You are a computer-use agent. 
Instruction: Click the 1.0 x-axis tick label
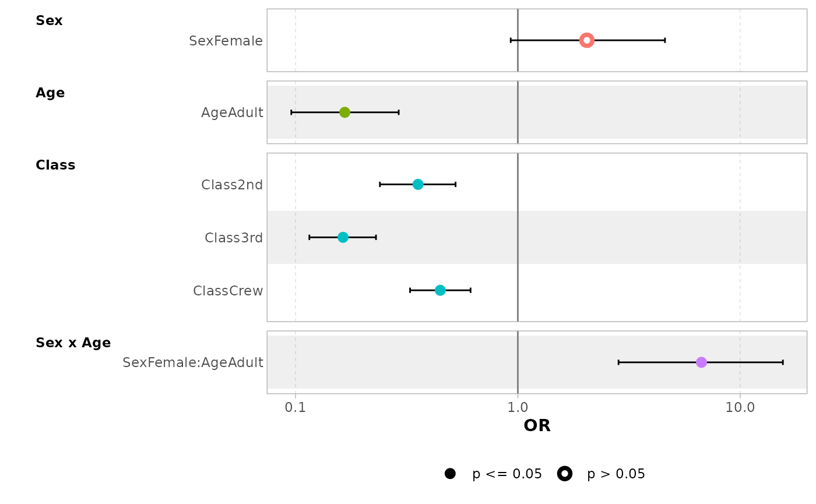pyautogui.click(x=518, y=408)
